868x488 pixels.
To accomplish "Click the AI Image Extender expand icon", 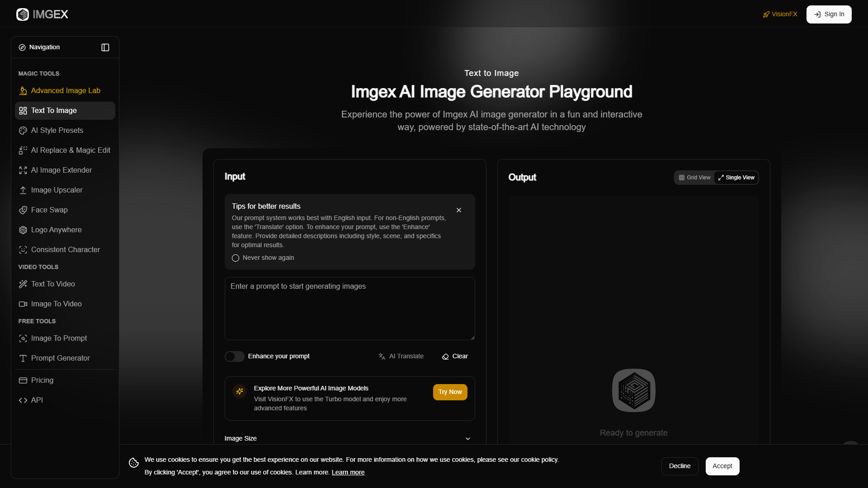I will click(x=23, y=170).
